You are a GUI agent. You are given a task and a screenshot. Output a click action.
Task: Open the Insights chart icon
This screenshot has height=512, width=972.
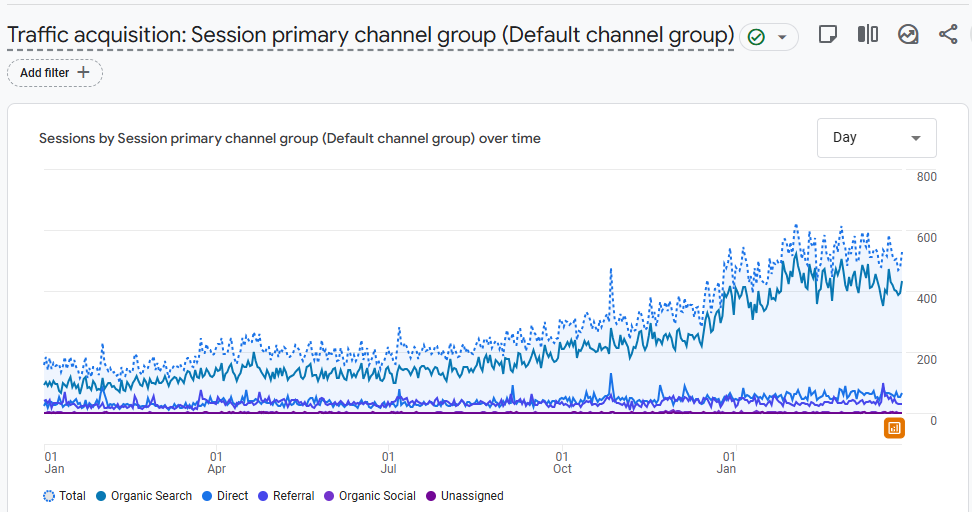(908, 35)
